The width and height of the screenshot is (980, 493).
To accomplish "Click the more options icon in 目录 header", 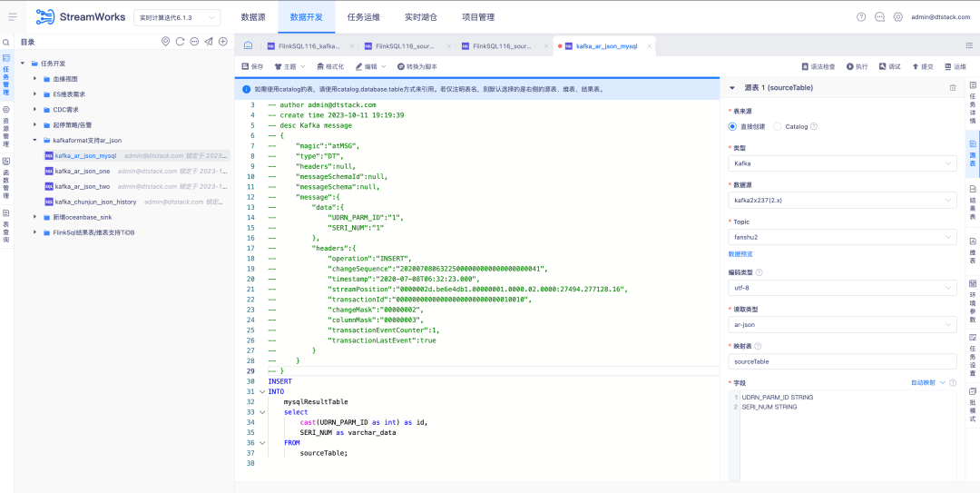I will [x=194, y=41].
